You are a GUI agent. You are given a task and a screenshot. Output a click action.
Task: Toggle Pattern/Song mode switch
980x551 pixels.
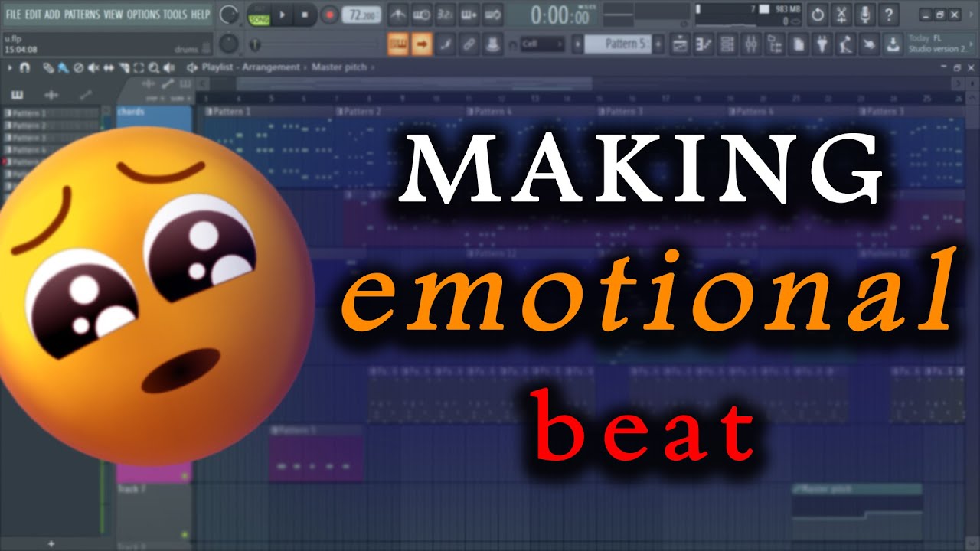pyautogui.click(x=259, y=15)
